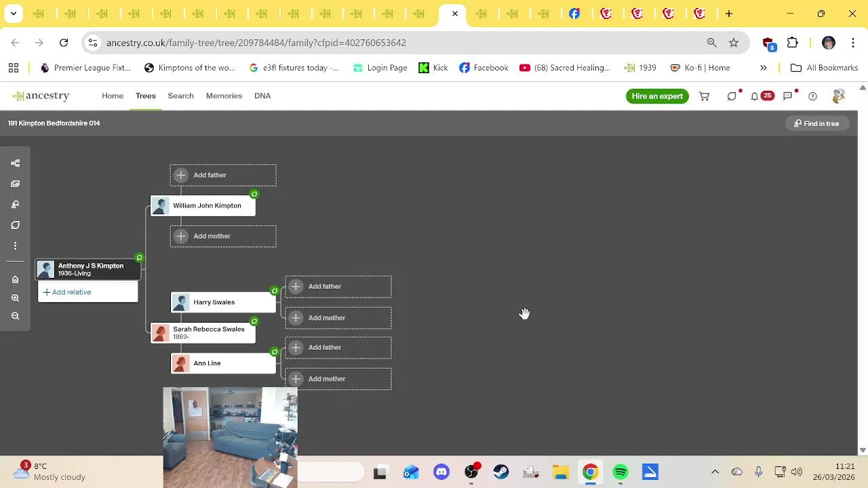
Task: Open the All Bookmarks folder
Action: (x=825, y=68)
